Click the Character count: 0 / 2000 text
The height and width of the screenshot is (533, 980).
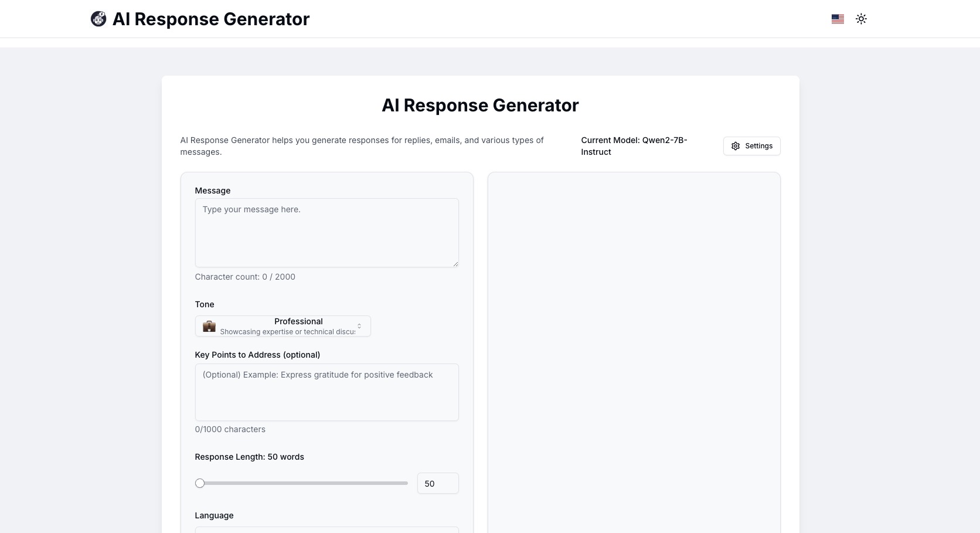tap(245, 276)
